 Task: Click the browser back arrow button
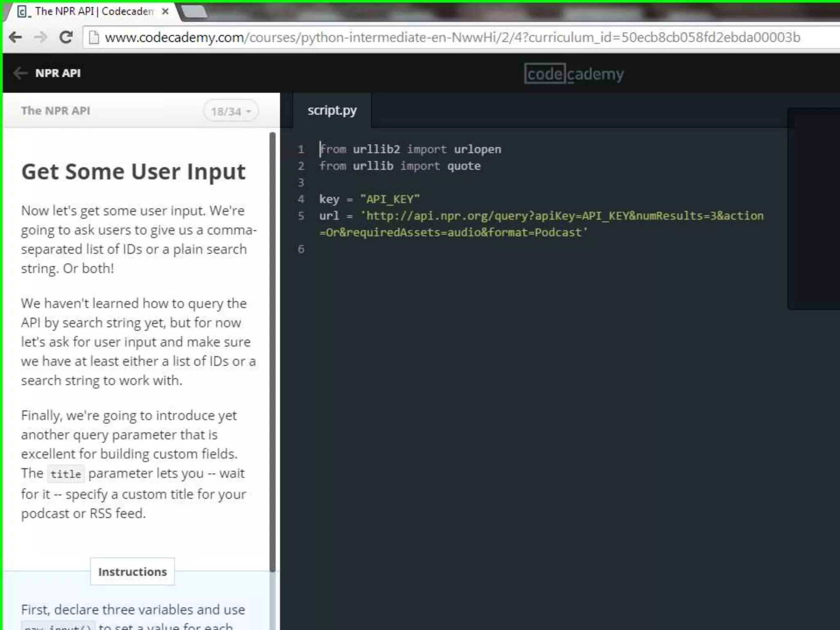pyautogui.click(x=16, y=37)
